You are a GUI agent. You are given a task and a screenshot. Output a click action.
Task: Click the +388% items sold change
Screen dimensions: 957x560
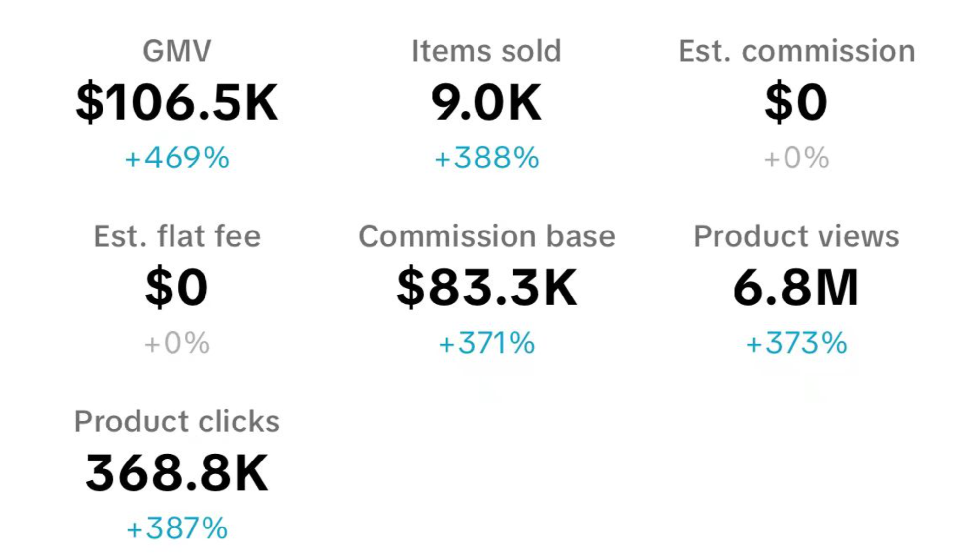tap(486, 158)
